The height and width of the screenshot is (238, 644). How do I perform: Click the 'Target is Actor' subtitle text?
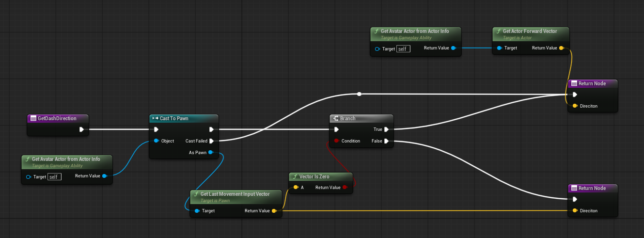517,37
